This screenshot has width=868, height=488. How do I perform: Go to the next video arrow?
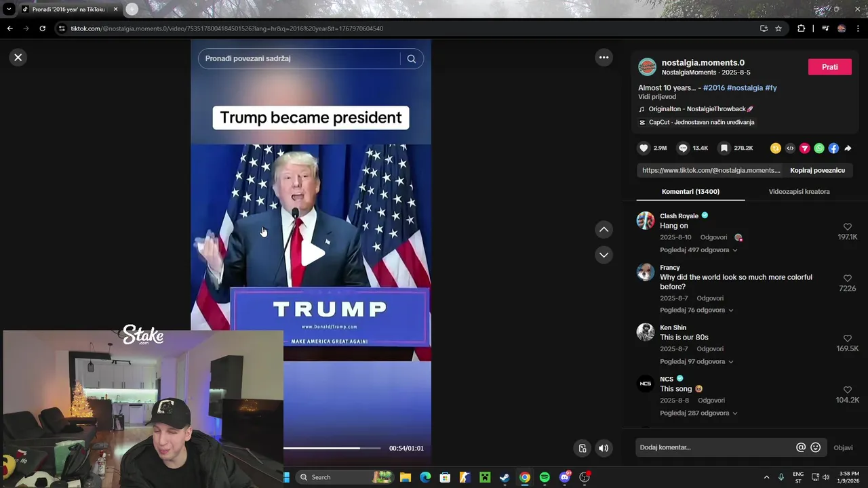pyautogui.click(x=604, y=255)
